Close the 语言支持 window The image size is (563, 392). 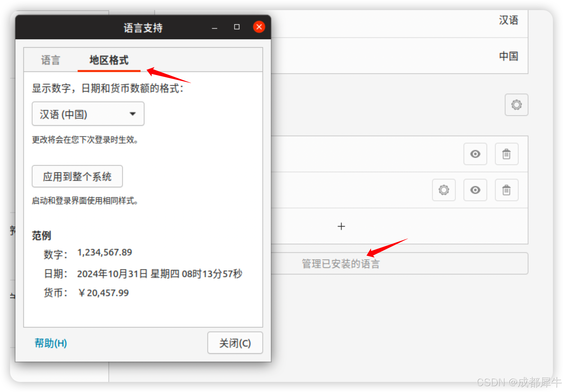point(259,27)
